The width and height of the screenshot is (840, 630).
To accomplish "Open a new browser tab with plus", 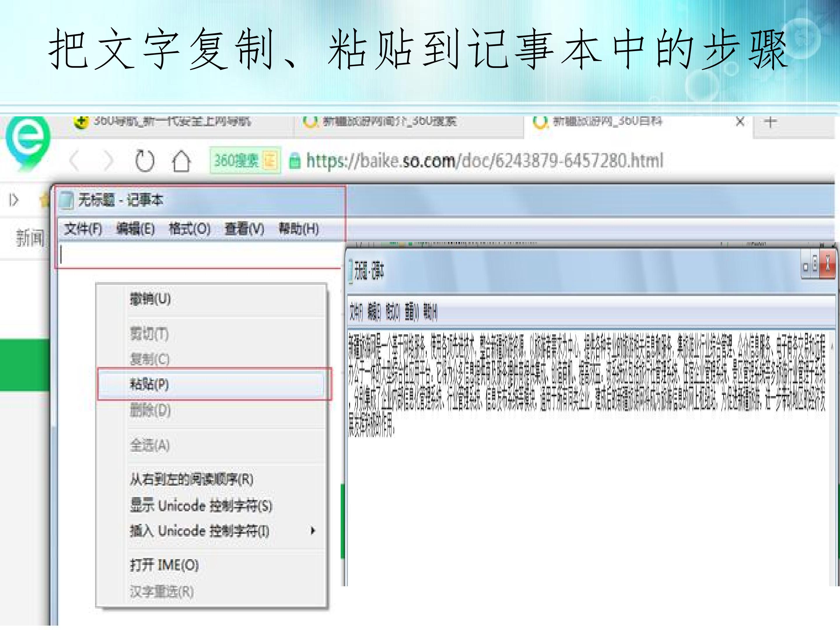I will (770, 122).
